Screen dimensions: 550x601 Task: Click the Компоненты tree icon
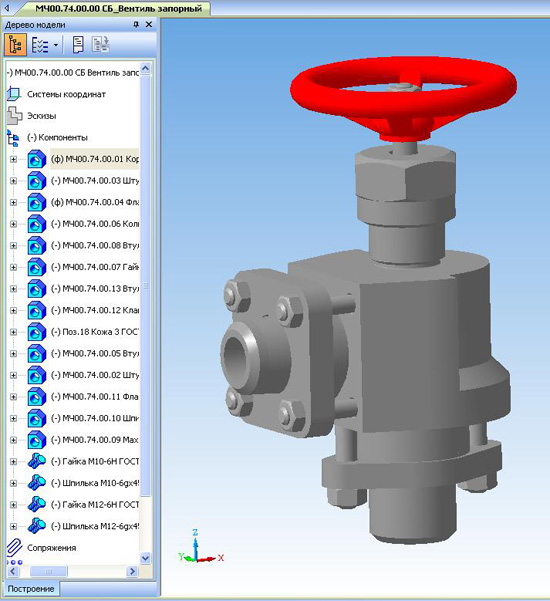tap(13, 138)
